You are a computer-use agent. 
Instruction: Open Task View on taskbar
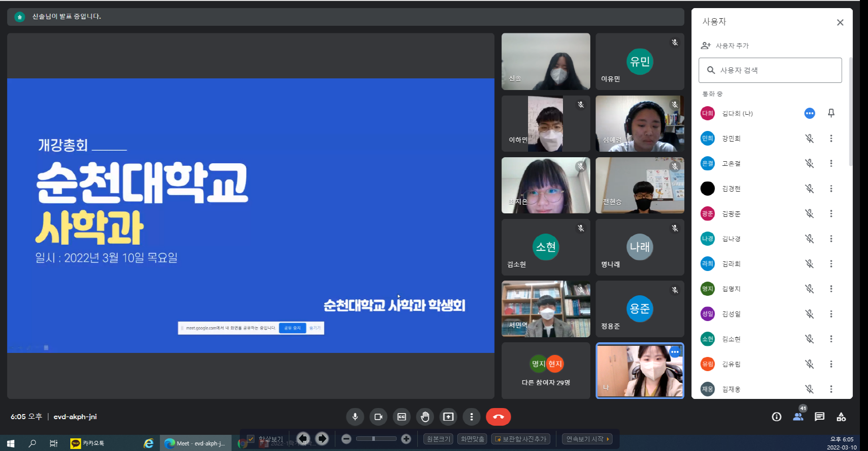(54, 443)
